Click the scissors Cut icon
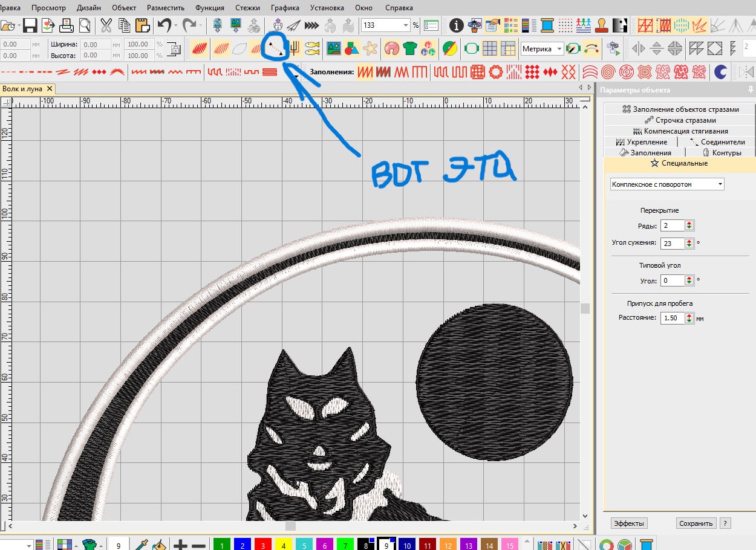The height and width of the screenshot is (550, 756). [x=106, y=25]
